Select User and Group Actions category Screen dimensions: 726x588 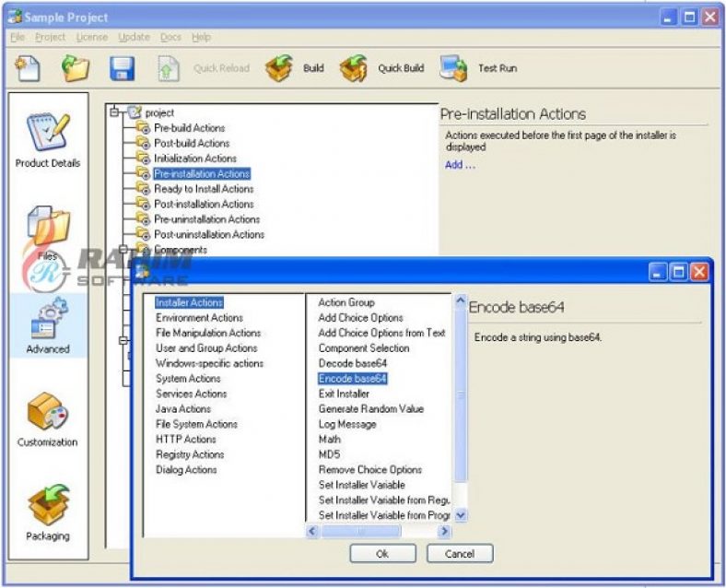[x=206, y=348]
